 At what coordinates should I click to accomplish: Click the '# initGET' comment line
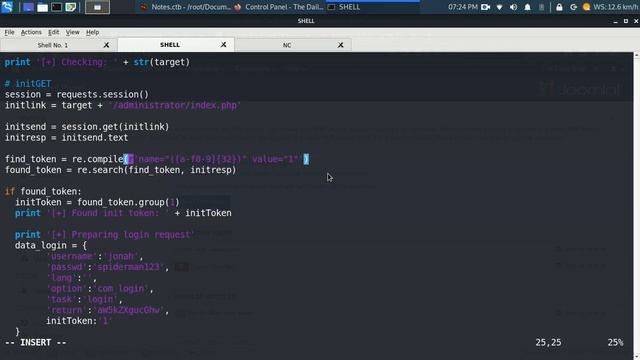(28, 84)
